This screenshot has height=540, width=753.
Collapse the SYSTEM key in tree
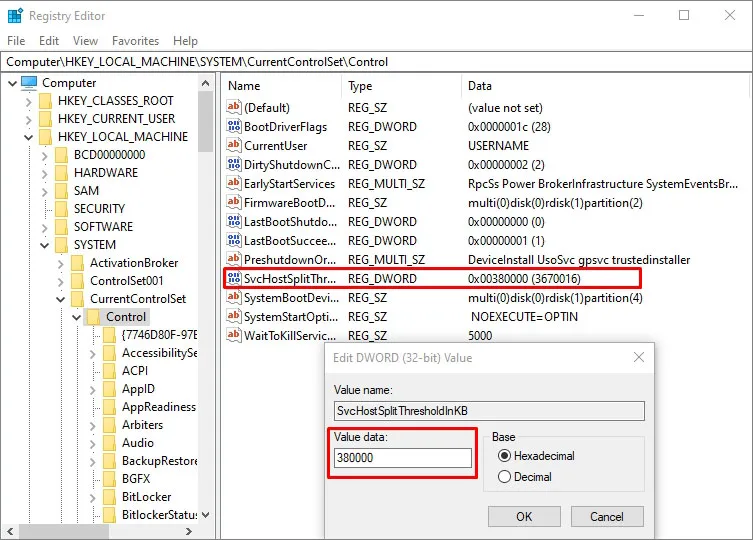[x=45, y=245]
